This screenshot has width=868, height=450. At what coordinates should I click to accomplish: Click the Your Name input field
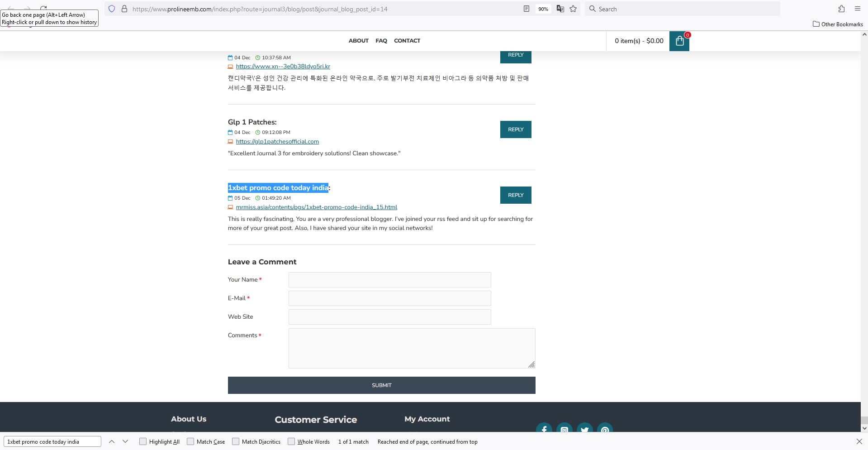pyautogui.click(x=389, y=280)
